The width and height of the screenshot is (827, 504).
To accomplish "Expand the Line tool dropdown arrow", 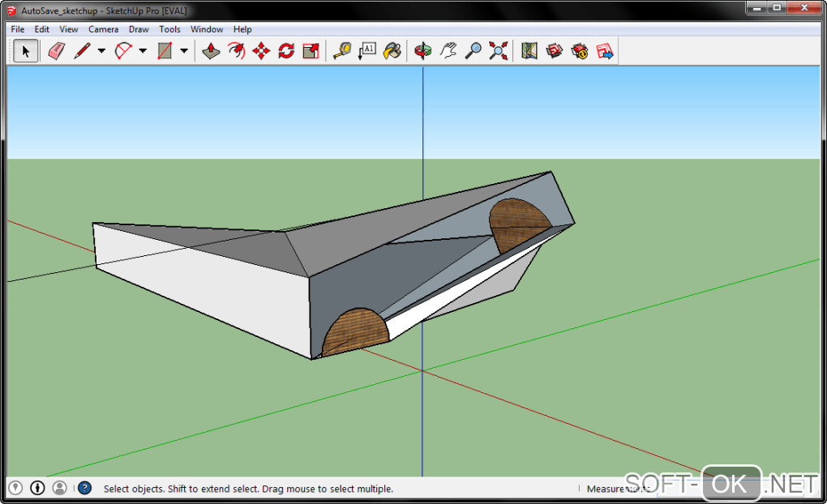I will [101, 51].
